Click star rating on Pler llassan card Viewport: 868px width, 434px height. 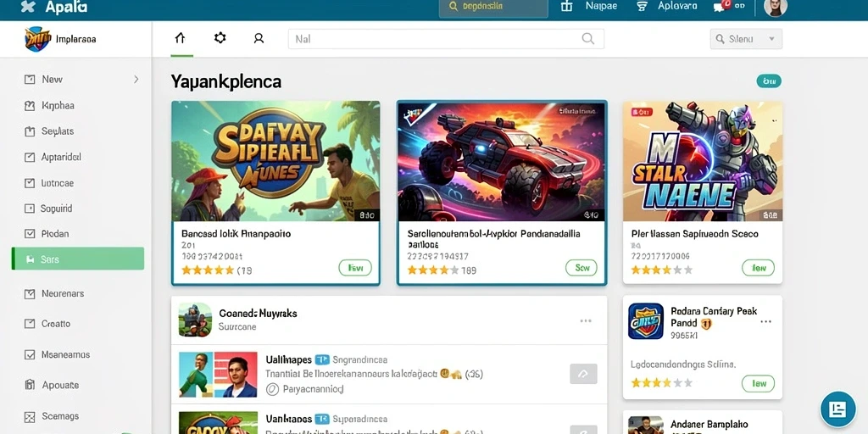point(661,270)
